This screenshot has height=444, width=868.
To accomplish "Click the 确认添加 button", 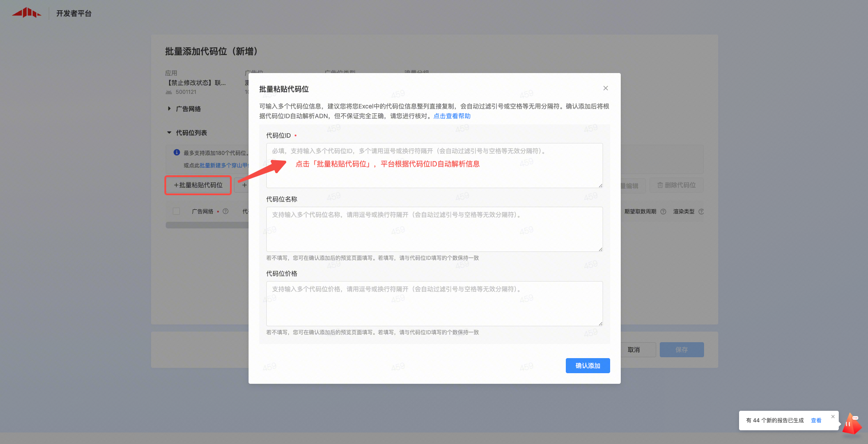I will [x=588, y=366].
